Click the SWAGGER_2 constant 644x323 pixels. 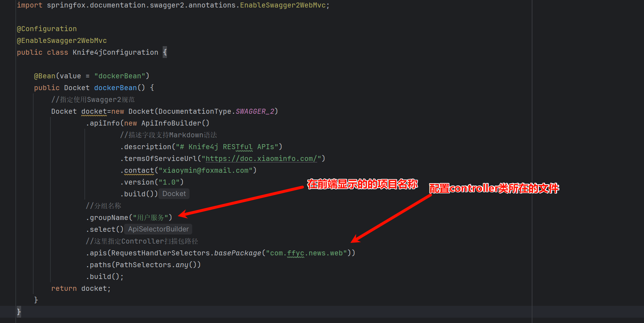255,111
